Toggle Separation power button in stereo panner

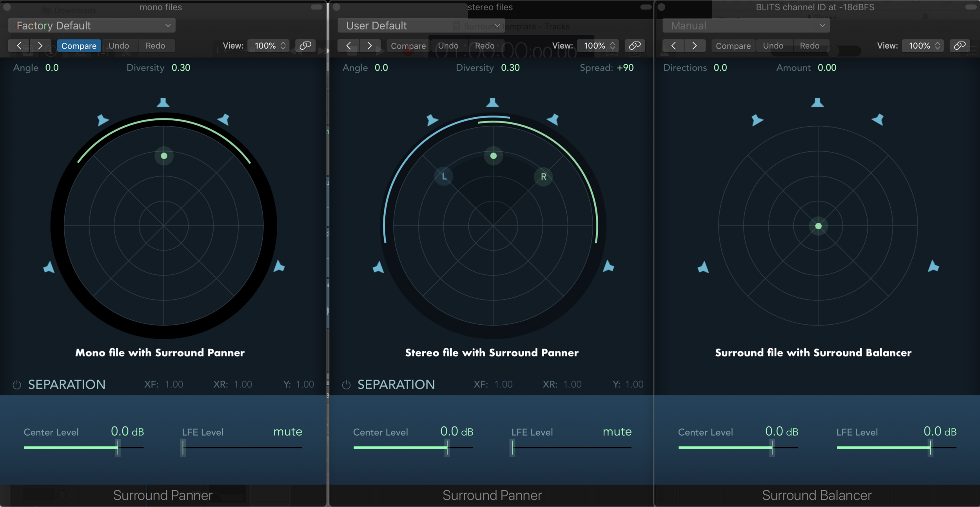click(x=346, y=385)
